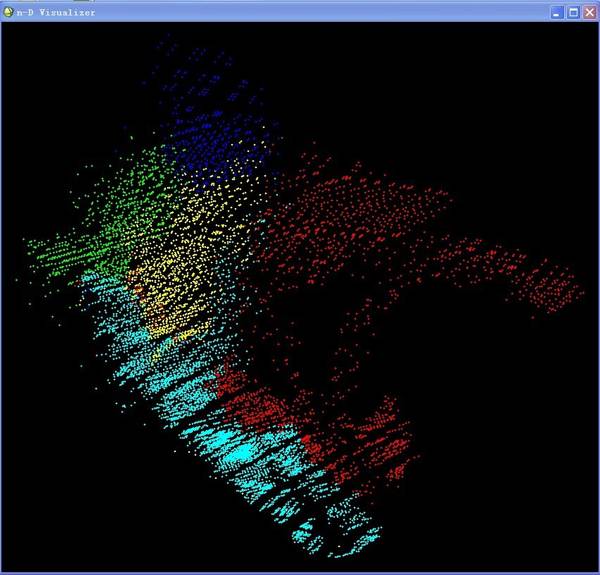The height and width of the screenshot is (575, 600).
Task: Close the n-D Visualizer window
Action: (590, 13)
